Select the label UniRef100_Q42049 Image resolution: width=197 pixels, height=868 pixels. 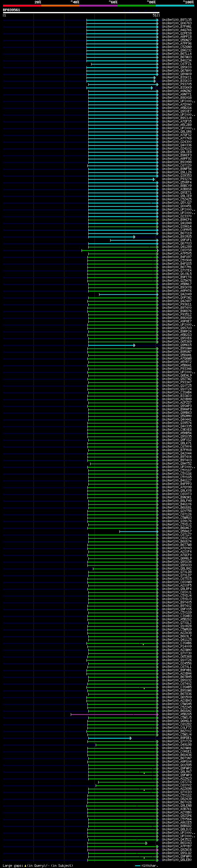tap(177, 294)
